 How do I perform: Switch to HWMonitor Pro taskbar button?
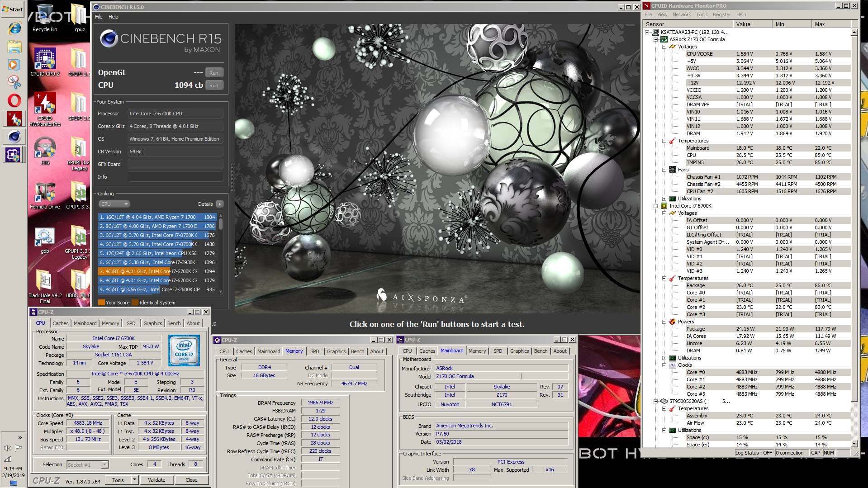(14, 118)
